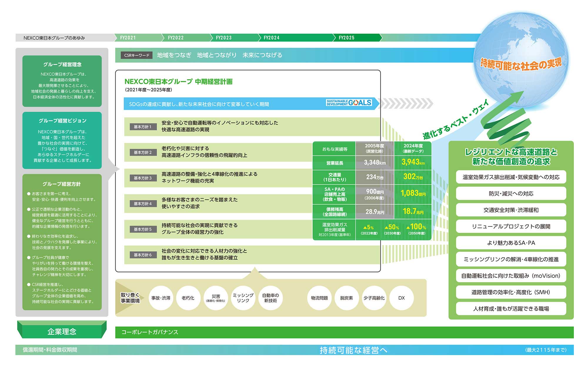The image size is (588, 368).
Task: Open the 企業理念 section at bottom left
Action: (62, 332)
